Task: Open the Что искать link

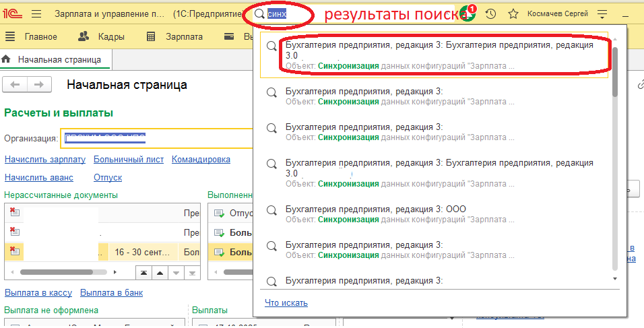Action: (x=286, y=302)
